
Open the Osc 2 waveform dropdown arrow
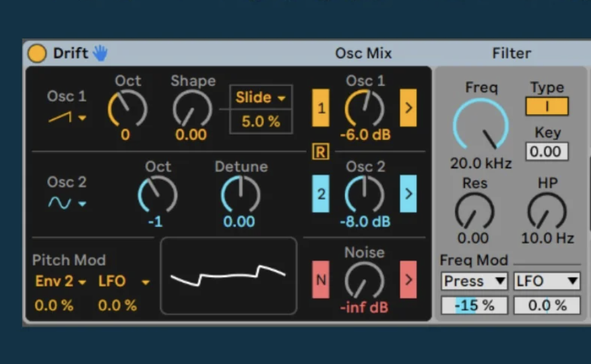coord(82,204)
